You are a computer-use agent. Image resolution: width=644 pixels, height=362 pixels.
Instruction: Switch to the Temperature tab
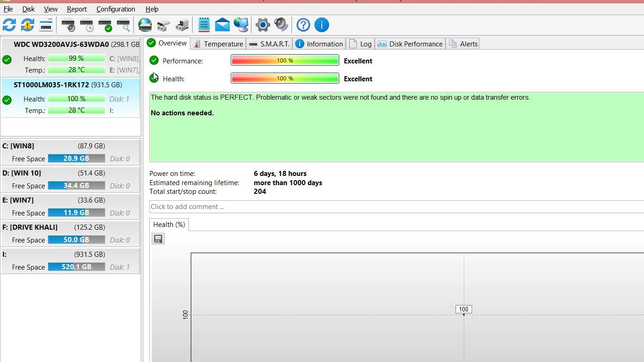pos(218,44)
